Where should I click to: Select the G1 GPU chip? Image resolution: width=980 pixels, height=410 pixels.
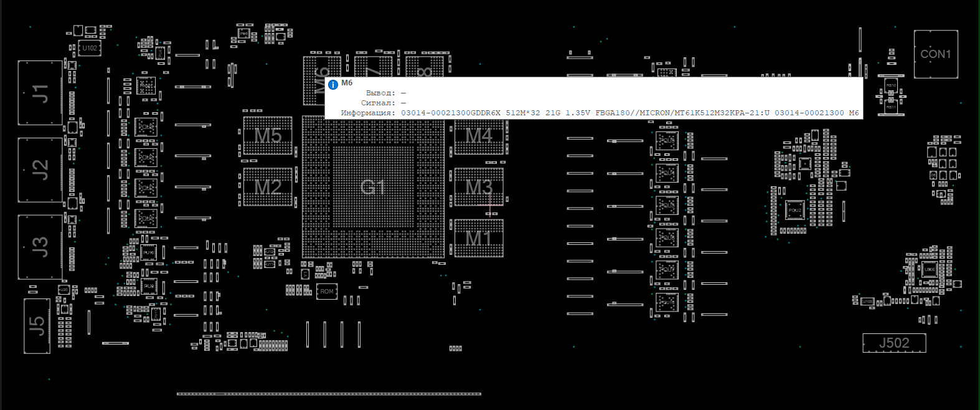tap(373, 187)
